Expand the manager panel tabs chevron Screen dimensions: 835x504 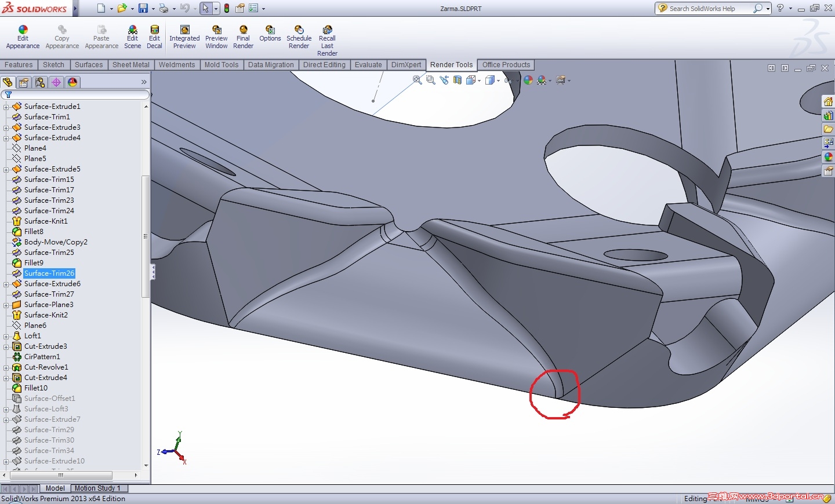click(144, 82)
